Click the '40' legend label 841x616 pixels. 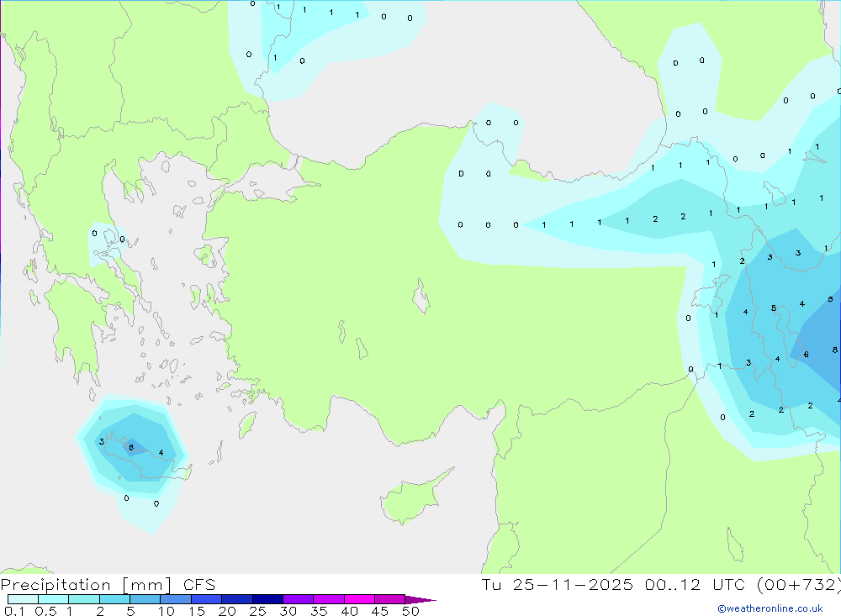(x=350, y=611)
